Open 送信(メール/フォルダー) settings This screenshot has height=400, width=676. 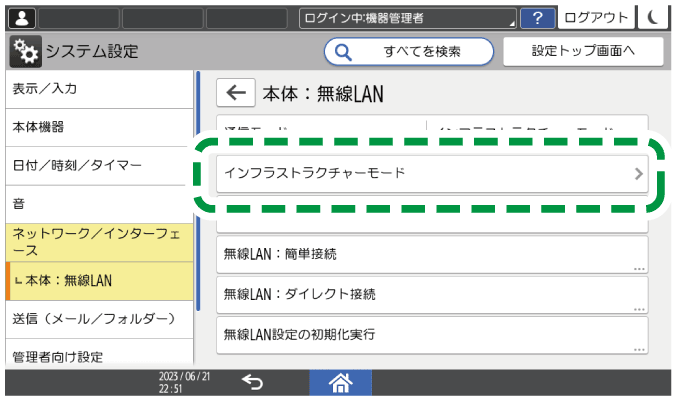(99, 319)
